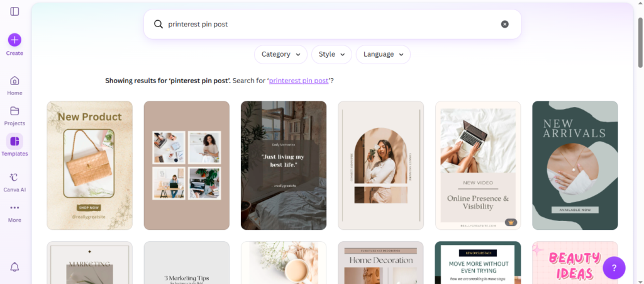Open the Home Decoration template
This screenshot has height=284, width=644.
coord(380,263)
